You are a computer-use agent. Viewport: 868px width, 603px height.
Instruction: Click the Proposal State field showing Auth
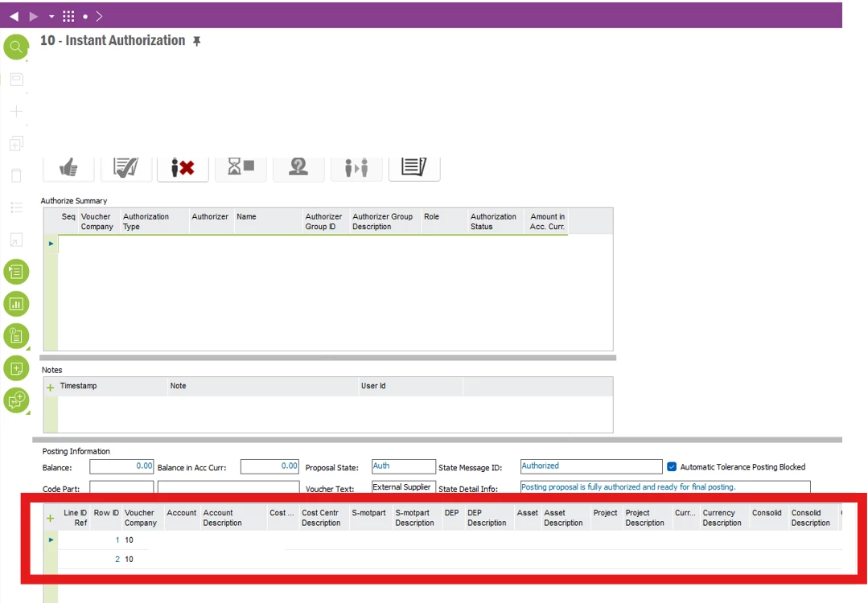404,467
